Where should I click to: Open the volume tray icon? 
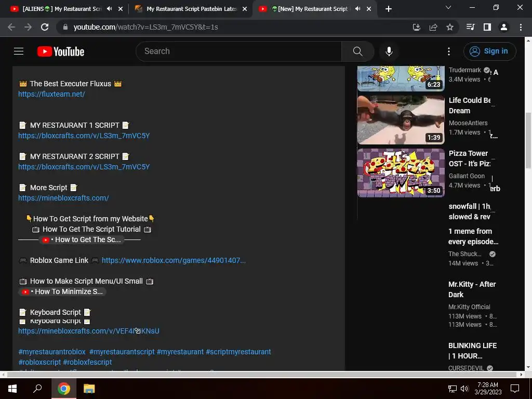tap(464, 389)
